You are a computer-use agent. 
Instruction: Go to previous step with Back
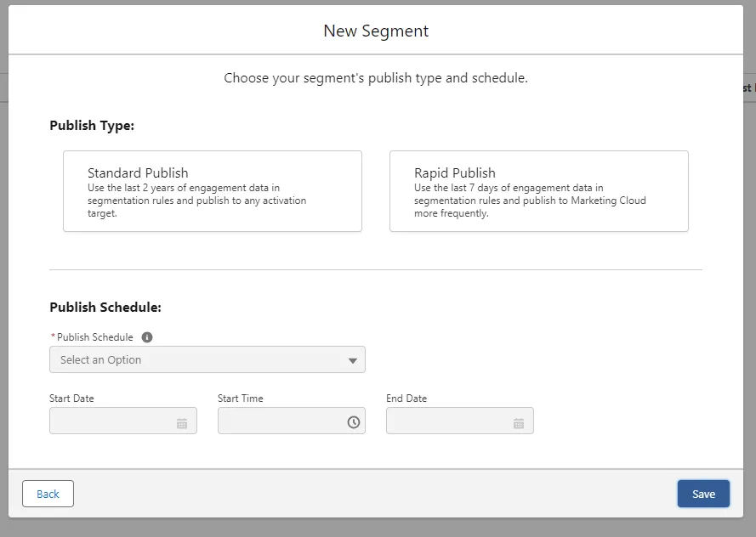(x=48, y=494)
